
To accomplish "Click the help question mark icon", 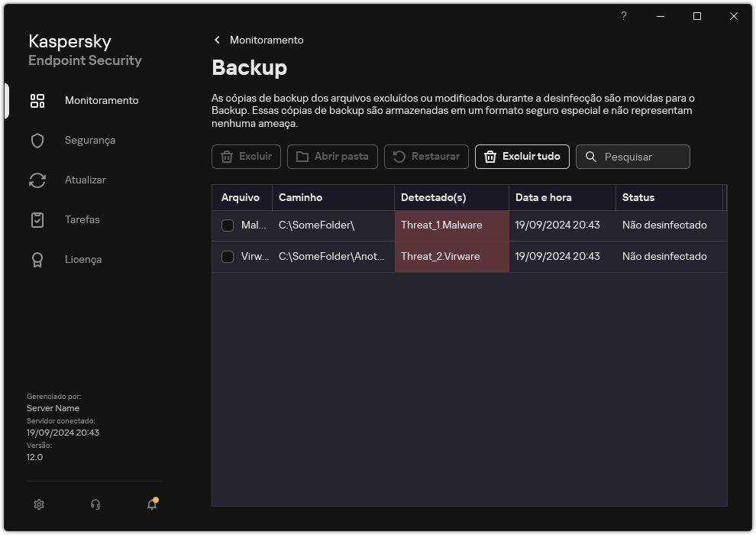I will (x=623, y=16).
